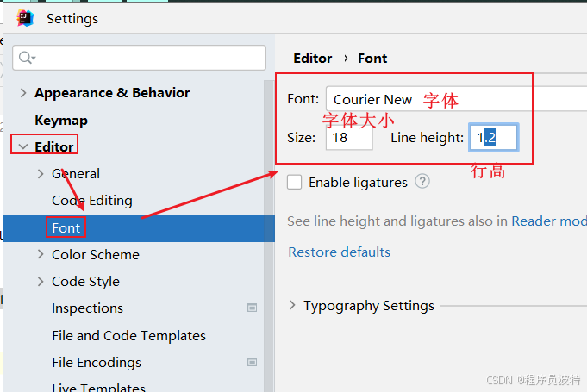Expand Appearance & Behavior section

coord(23,93)
